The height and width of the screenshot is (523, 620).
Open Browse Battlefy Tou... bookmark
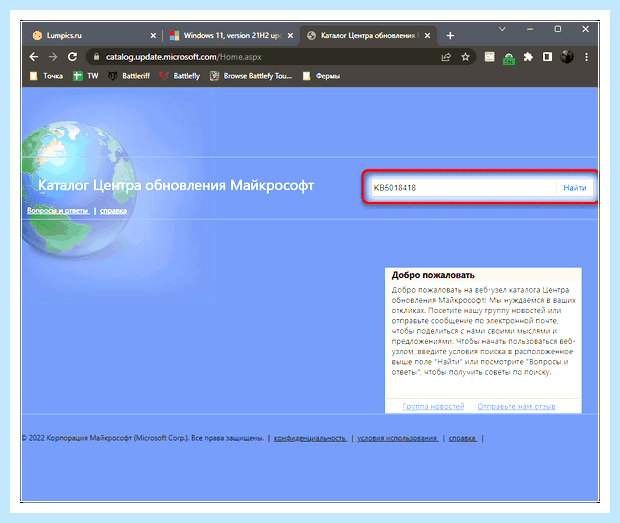tap(251, 76)
